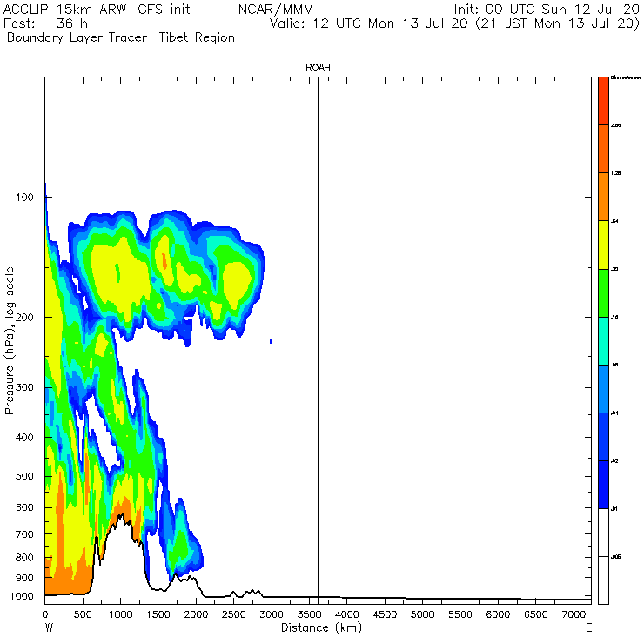Click the 1500 km distance tick label
This screenshot has height=644, width=644.
[x=158, y=614]
